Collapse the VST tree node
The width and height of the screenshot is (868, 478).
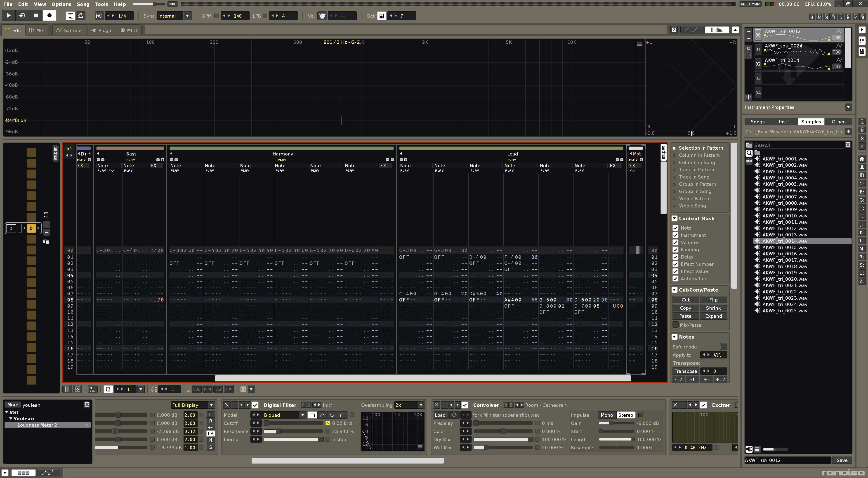tap(7, 412)
